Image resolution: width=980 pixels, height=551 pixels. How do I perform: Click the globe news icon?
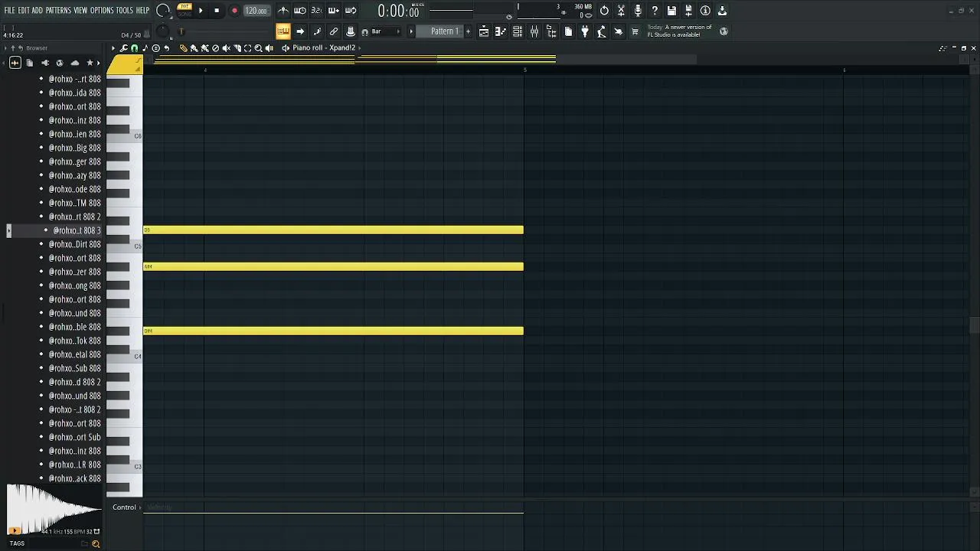723,31
